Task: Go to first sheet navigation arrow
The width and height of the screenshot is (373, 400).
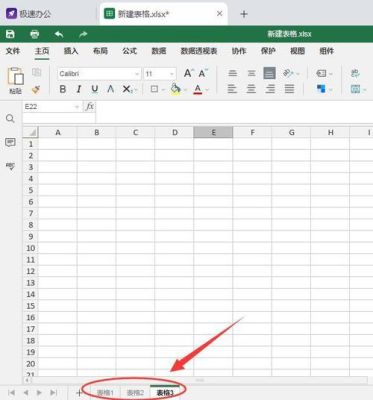Action: (x=11, y=393)
